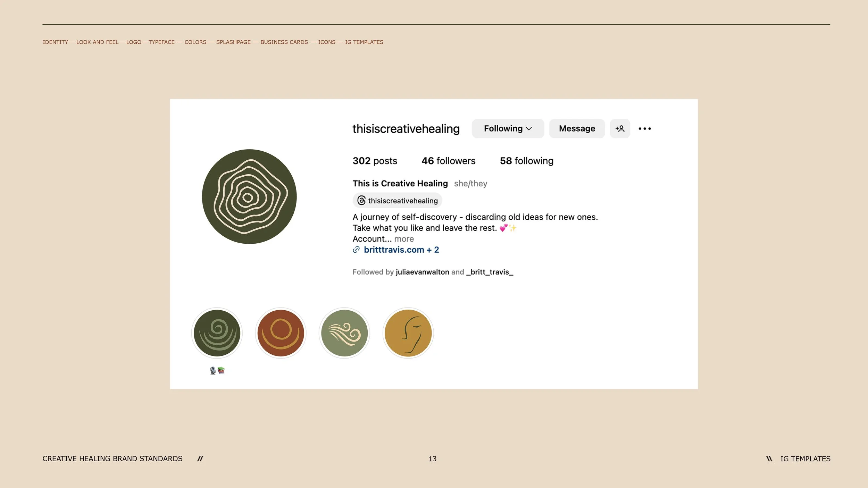Open the Threads thisiscreativehealing badge
Screen dimensions: 868x488
coord(397,201)
